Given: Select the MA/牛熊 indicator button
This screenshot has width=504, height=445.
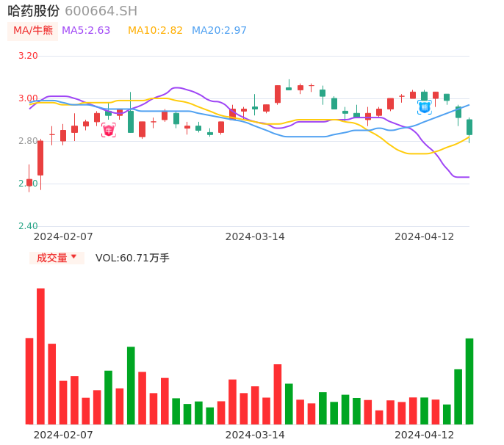Looking at the screenshot, I should click(x=33, y=31).
